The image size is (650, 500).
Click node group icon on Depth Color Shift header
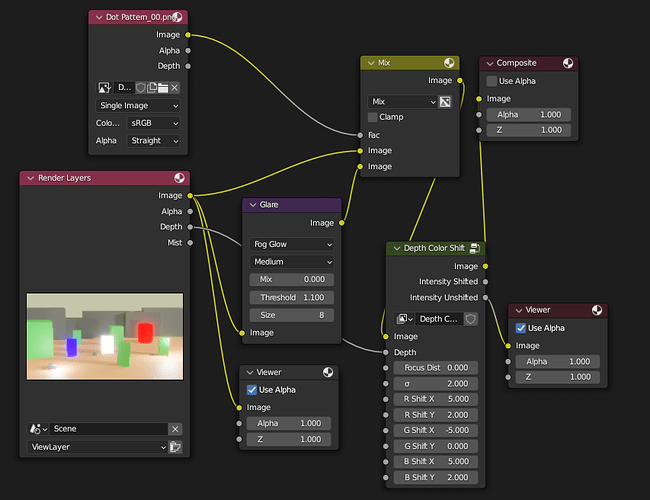coord(475,248)
